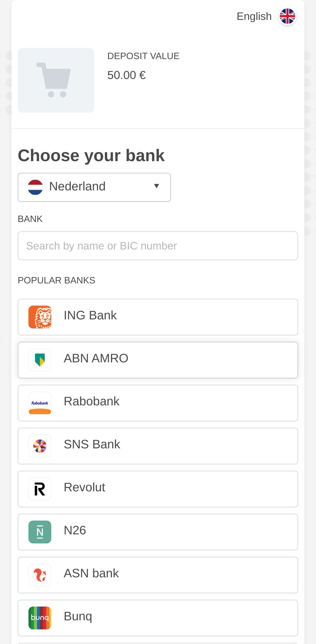The width and height of the screenshot is (316, 644).
Task: Open the Nederland country dropdown
Action: point(94,187)
